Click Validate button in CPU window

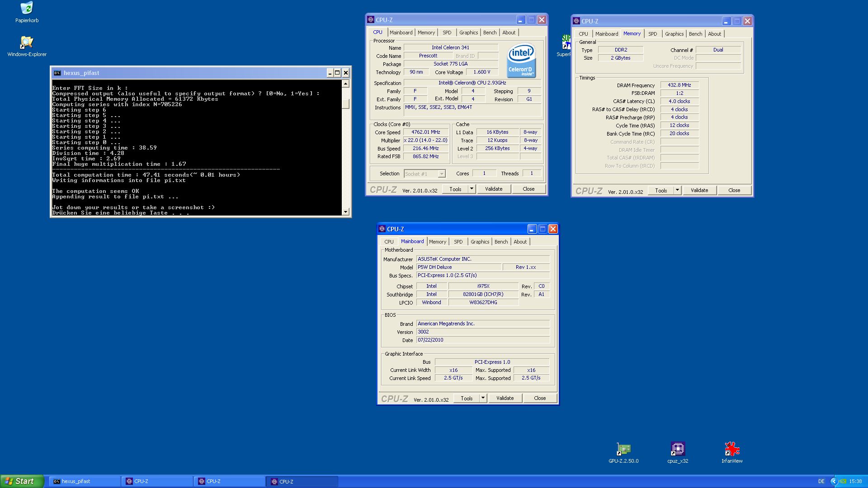494,189
